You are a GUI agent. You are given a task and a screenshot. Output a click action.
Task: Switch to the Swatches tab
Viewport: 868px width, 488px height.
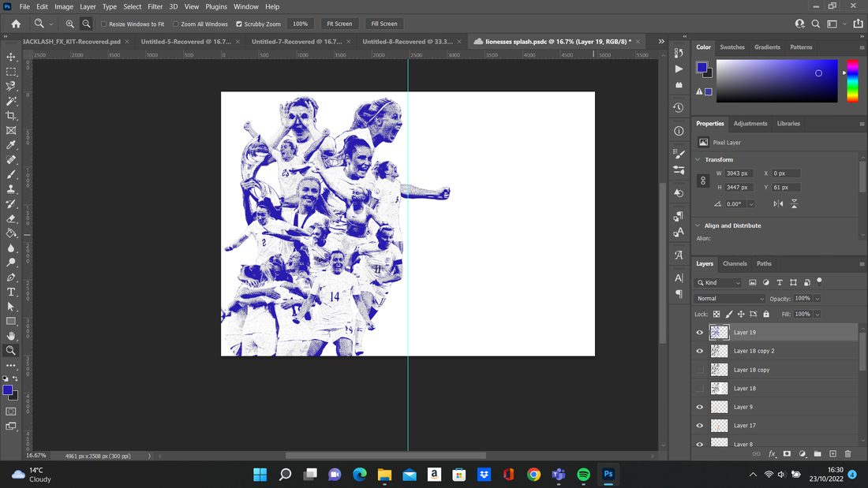pos(731,47)
